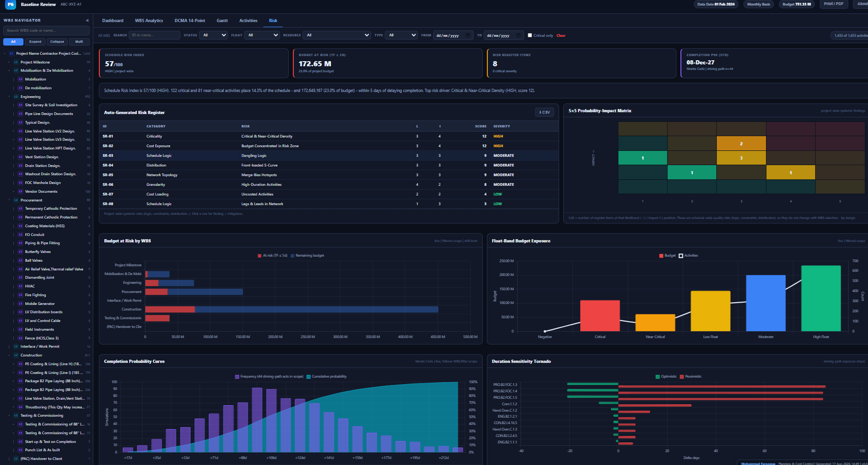This screenshot has height=465, width=868.
Task: Click the L3 badge beside Ball Valves
Action: 21,260
